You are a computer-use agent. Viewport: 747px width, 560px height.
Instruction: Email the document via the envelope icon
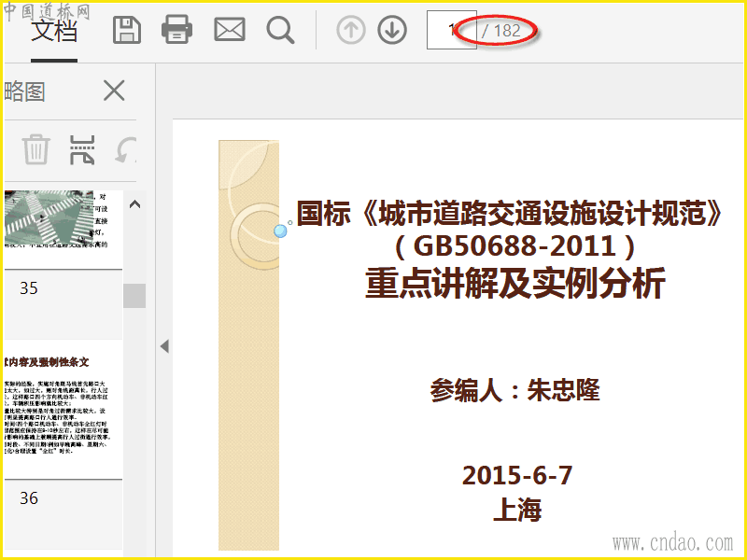coord(230,30)
